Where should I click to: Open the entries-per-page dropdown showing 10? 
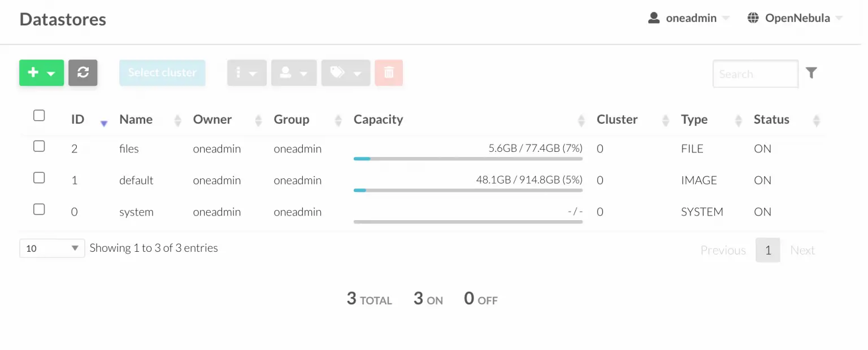pos(51,248)
